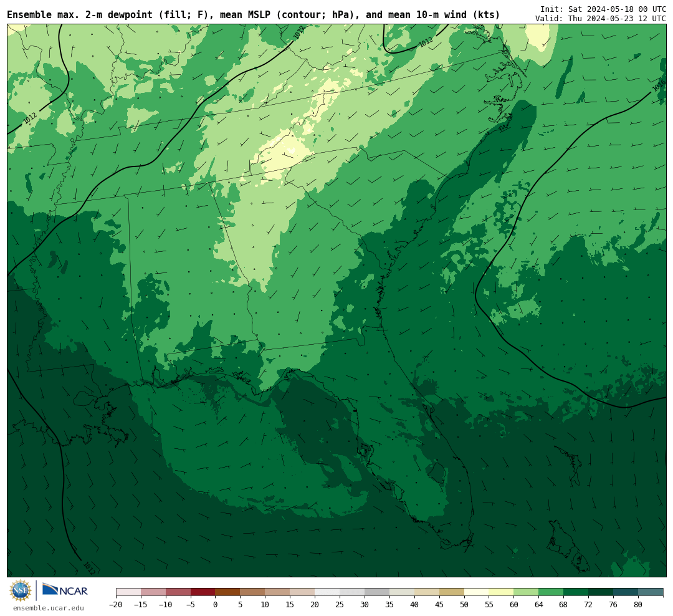Screen dimensions: 673x616
Task: Click the palest pink swatch right of -20
Action: [x=128, y=592]
